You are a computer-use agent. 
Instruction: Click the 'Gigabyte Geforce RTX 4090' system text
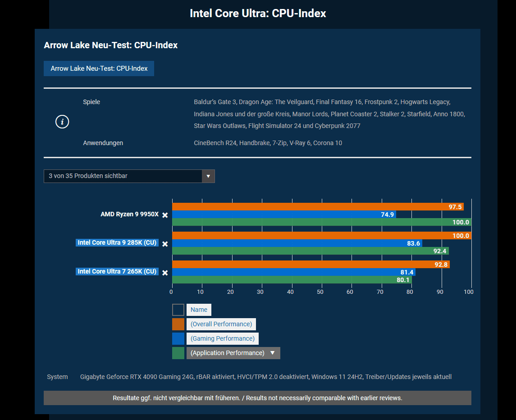[266, 377]
